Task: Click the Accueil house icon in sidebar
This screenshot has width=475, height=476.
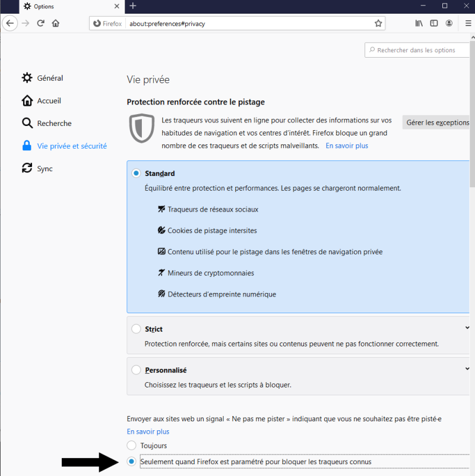Action: point(27,100)
